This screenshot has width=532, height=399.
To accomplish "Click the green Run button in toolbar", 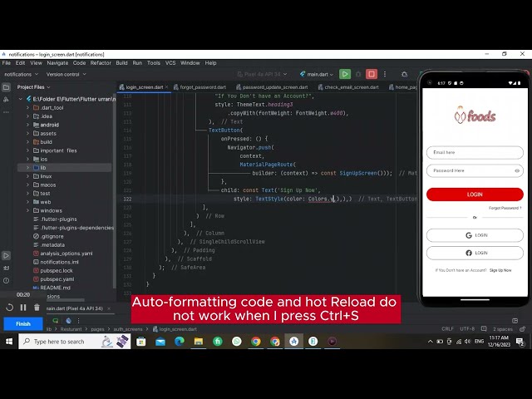I will [x=345, y=74].
